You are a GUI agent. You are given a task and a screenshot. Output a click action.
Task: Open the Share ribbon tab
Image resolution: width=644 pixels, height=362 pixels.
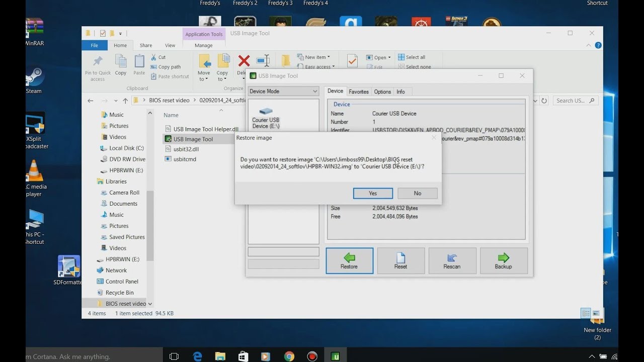click(146, 45)
